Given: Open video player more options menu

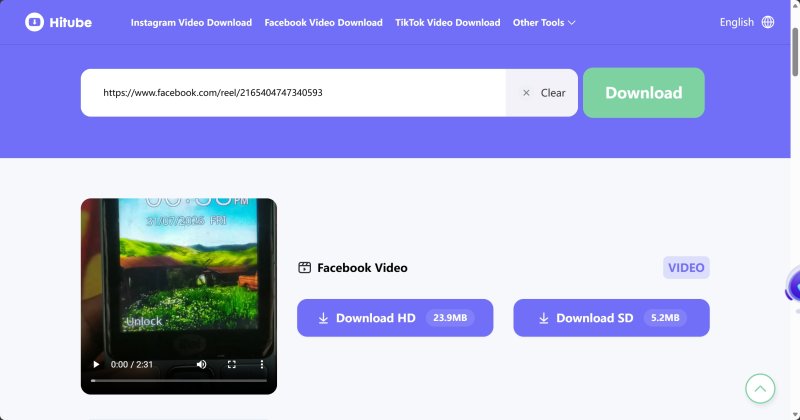Looking at the screenshot, I should 262,364.
